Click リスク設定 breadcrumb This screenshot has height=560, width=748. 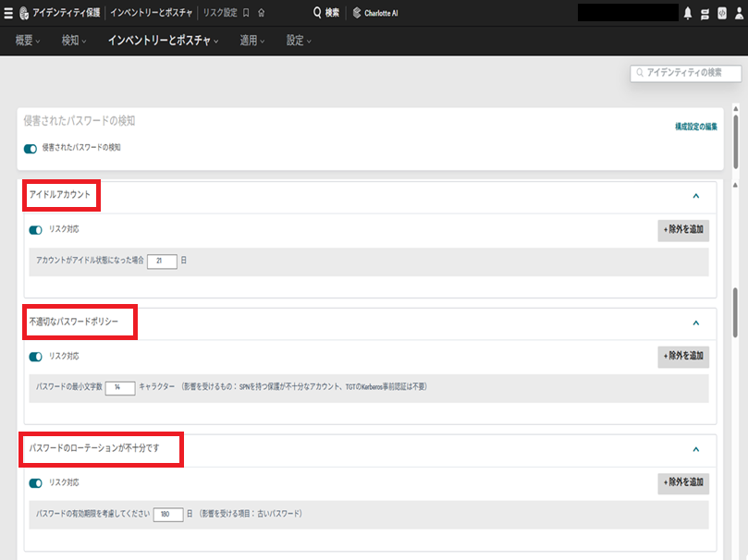[220, 13]
